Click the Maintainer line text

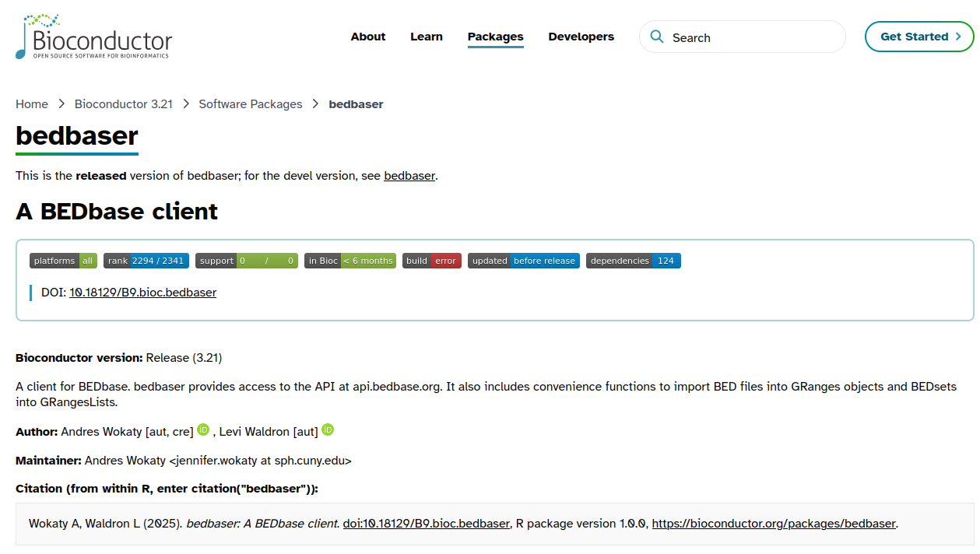tap(184, 461)
